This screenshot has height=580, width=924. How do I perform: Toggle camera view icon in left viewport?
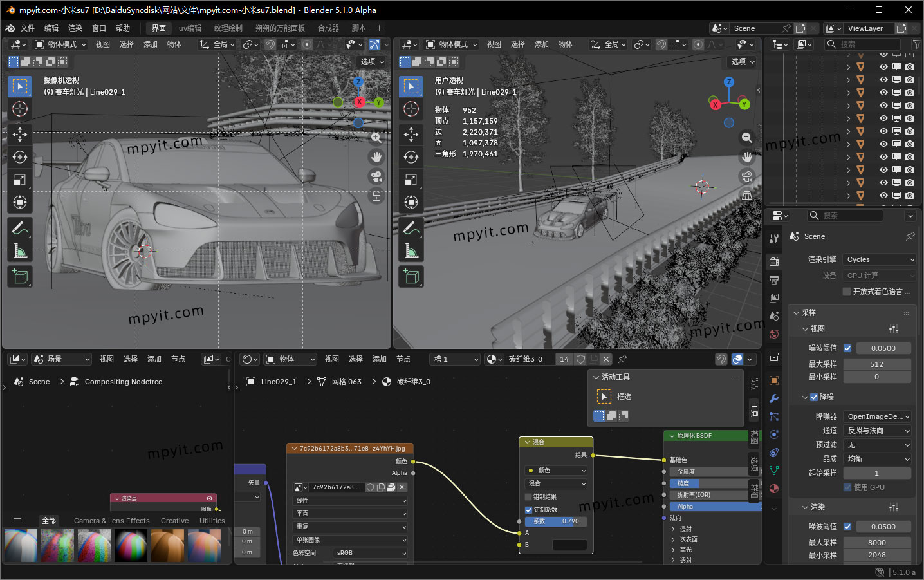(376, 176)
